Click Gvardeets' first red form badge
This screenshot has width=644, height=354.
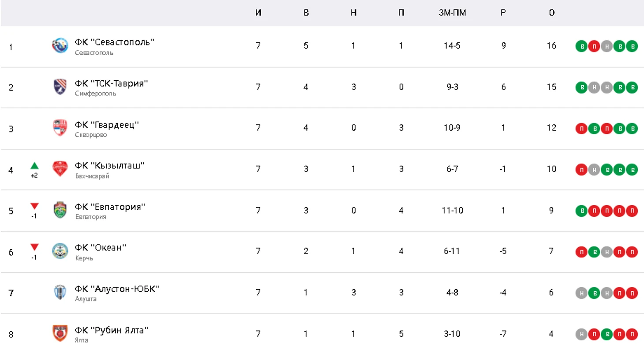pos(581,128)
